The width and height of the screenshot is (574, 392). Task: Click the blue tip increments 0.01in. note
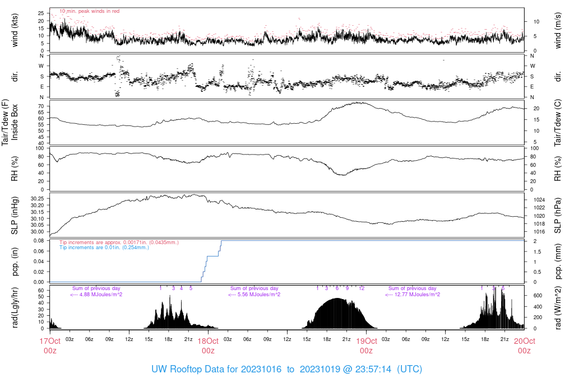coord(104,248)
